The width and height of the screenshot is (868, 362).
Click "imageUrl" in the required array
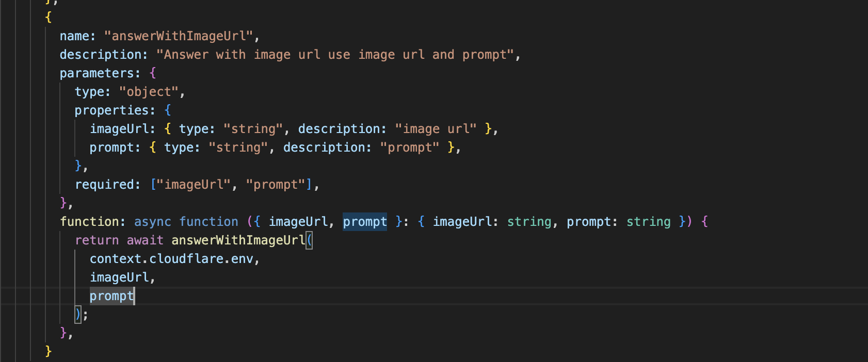pyautogui.click(x=194, y=185)
